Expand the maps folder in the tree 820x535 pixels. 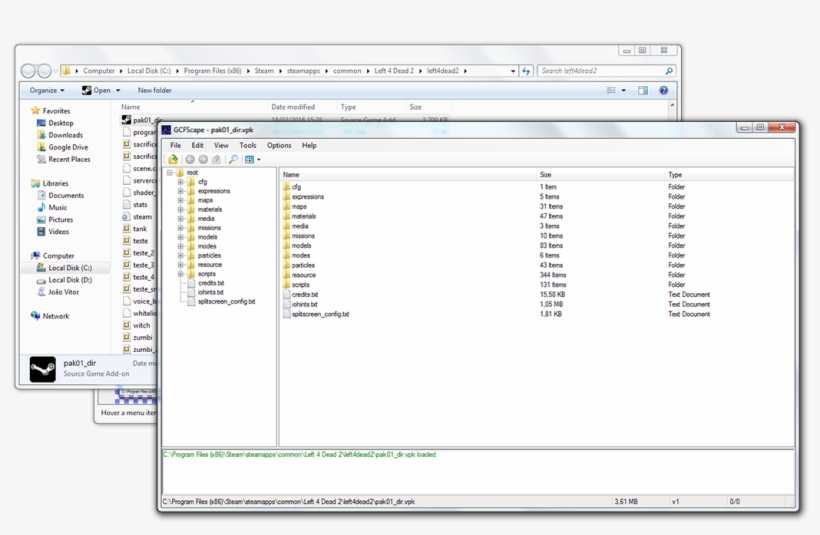[x=180, y=200]
